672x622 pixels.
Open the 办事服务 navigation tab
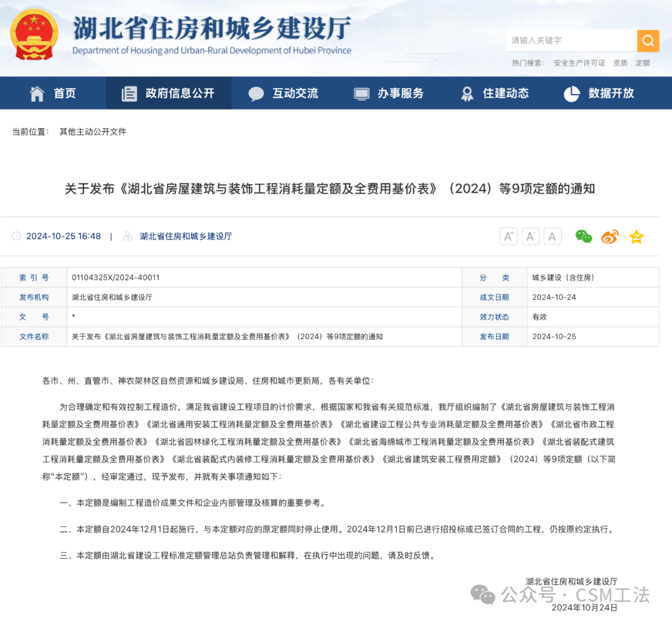(x=390, y=93)
